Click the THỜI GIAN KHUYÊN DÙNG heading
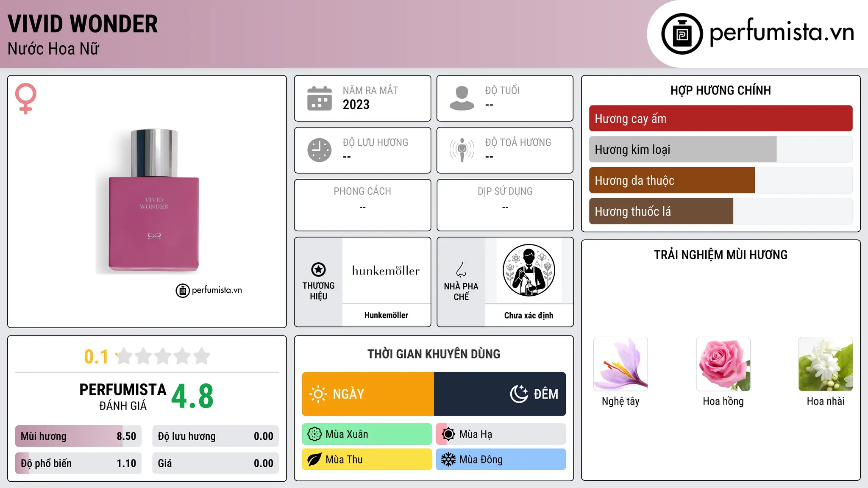The height and width of the screenshot is (488, 868). [434, 354]
